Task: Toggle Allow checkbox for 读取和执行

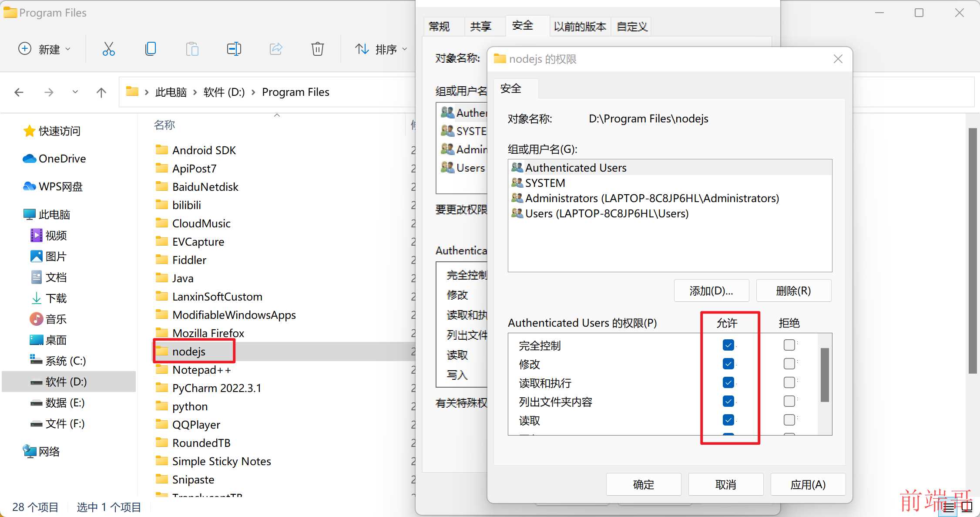Action: 728,382
